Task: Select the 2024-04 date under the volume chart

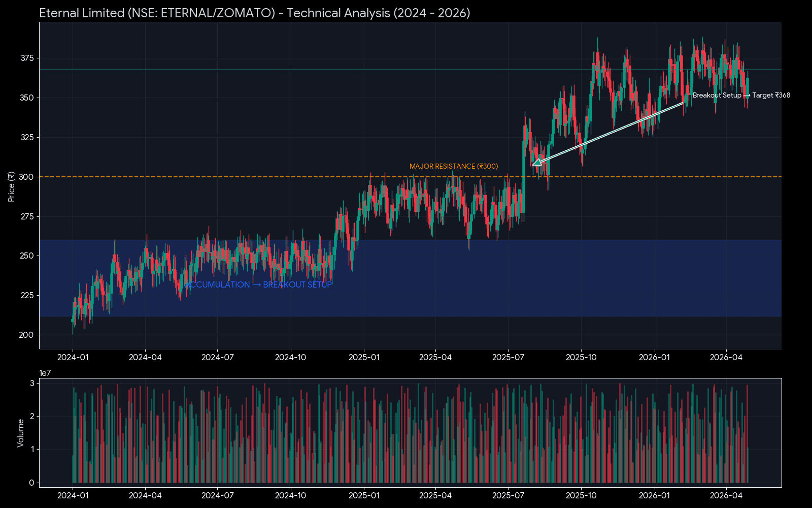Action: point(145,496)
